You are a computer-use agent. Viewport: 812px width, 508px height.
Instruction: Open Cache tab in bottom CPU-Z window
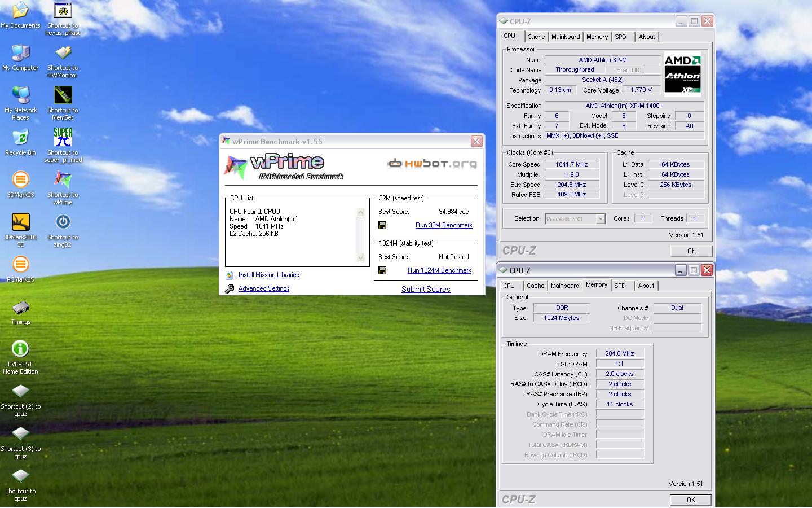[535, 286]
